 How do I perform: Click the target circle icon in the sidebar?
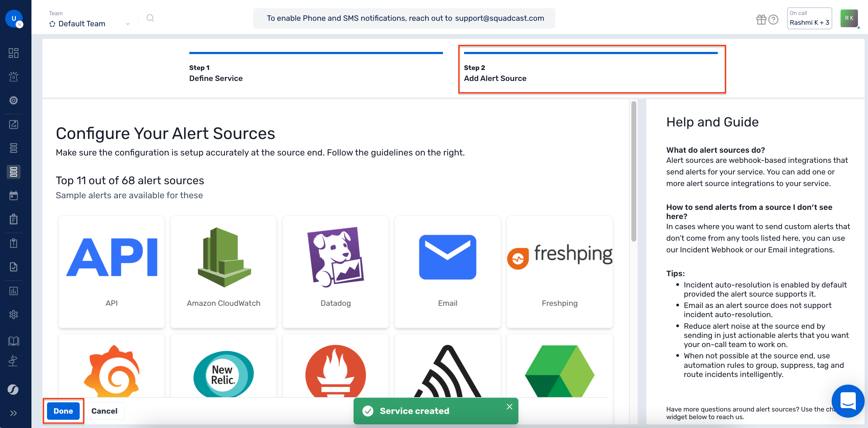[13, 101]
